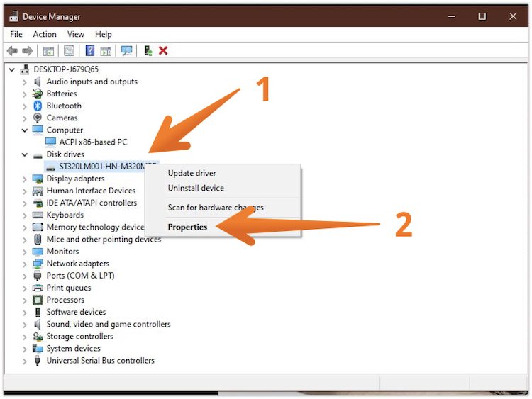Click the Back arrow in the toolbar
The height and width of the screenshot is (399, 532).
point(12,51)
